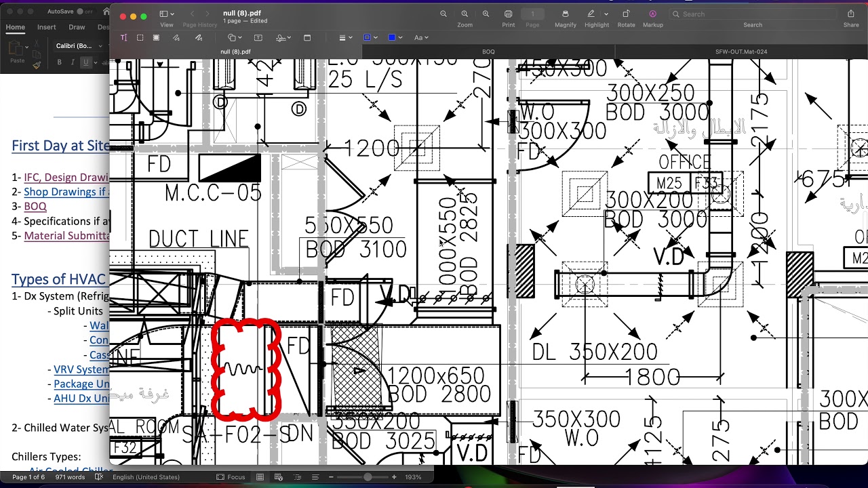The height and width of the screenshot is (488, 868).
Task: Click the 971 words count
Action: (x=70, y=477)
